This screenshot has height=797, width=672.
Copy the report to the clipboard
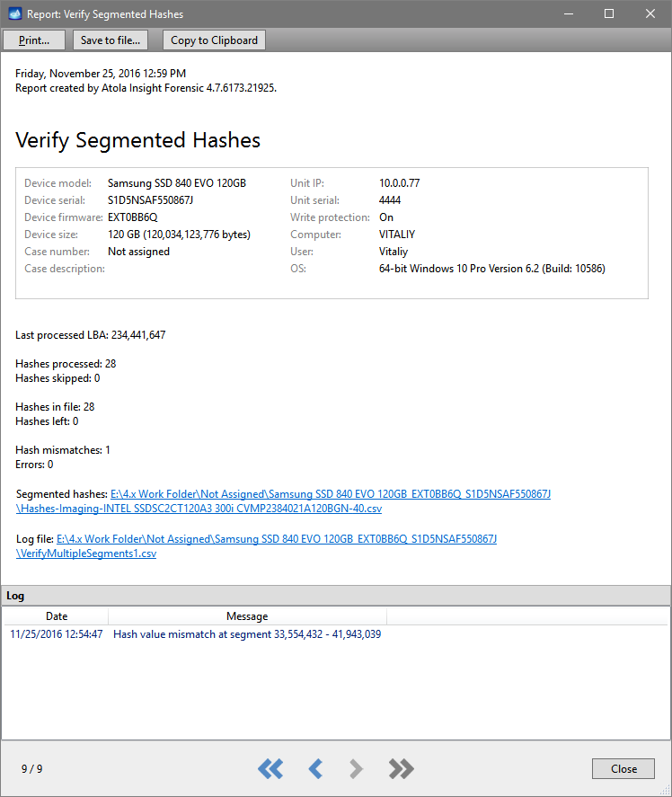(x=214, y=40)
